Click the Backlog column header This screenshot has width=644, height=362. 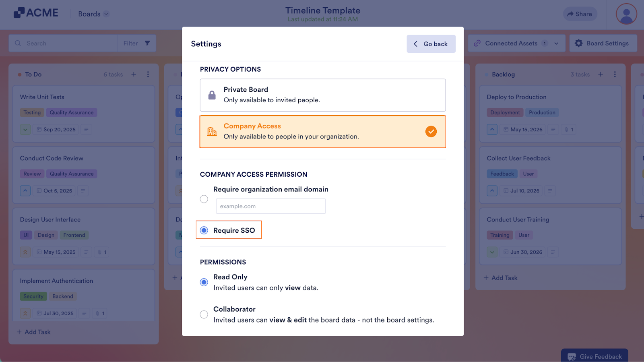coord(503,74)
